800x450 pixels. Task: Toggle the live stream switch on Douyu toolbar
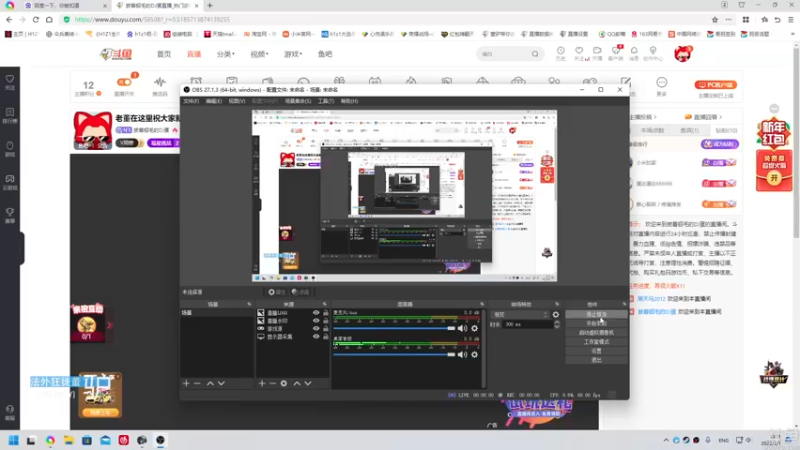click(x=124, y=82)
